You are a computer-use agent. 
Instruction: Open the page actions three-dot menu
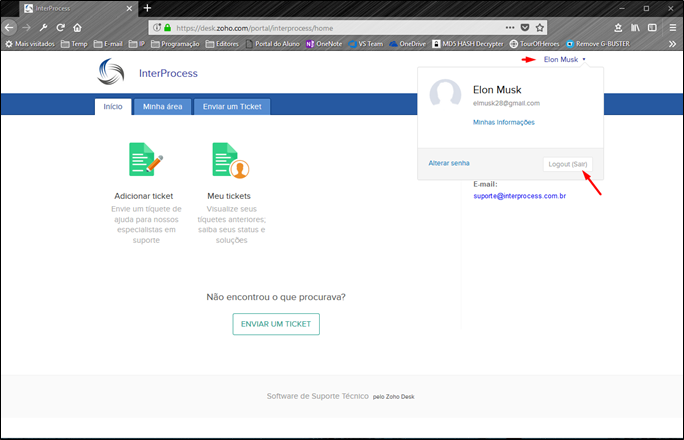(510, 27)
